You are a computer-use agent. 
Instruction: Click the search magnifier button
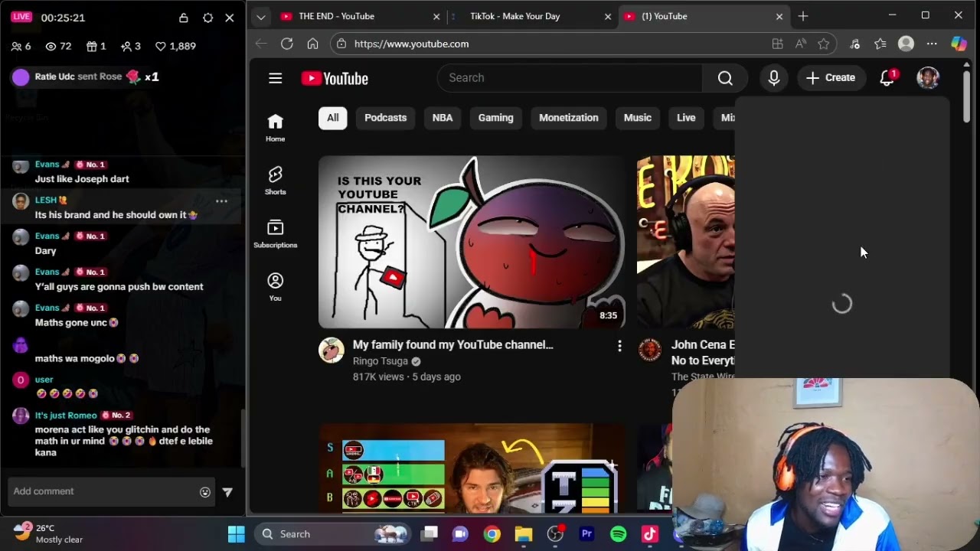click(x=725, y=78)
